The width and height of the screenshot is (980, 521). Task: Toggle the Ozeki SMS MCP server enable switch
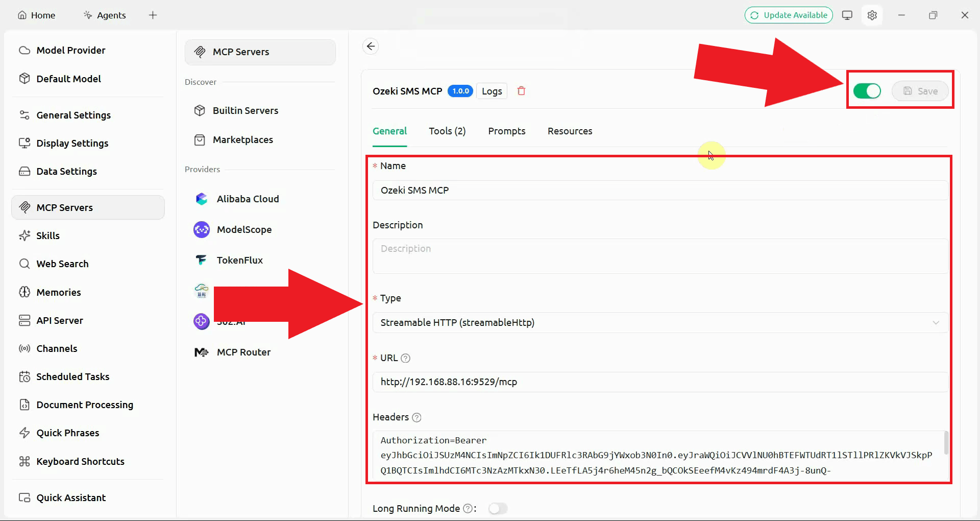click(x=867, y=91)
